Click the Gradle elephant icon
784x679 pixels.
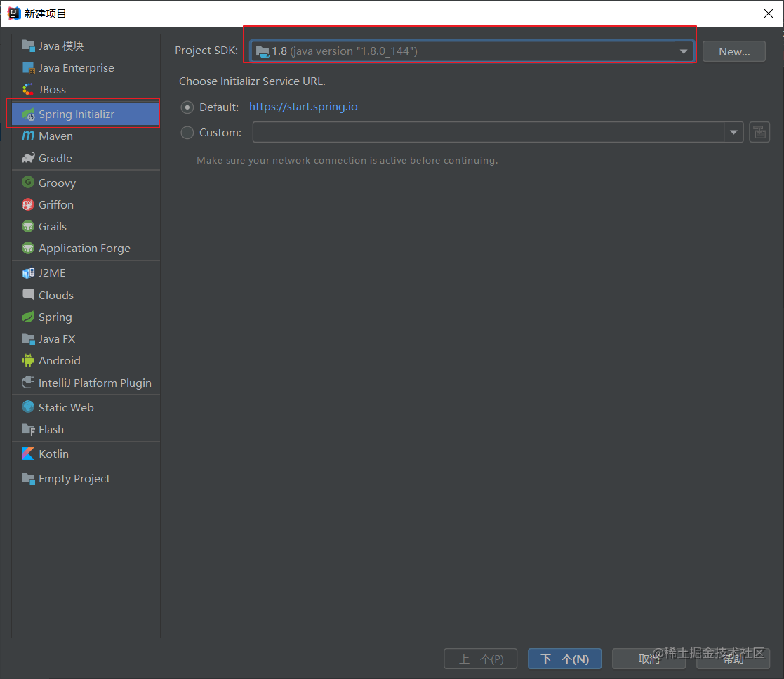pos(28,158)
